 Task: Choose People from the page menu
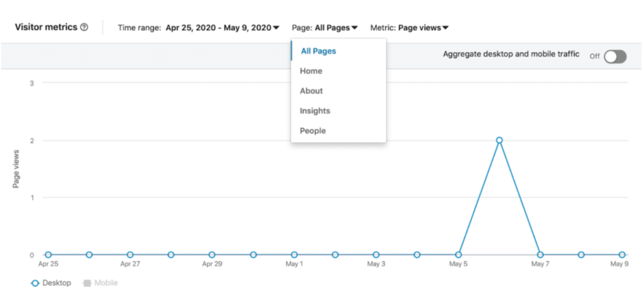point(313,131)
